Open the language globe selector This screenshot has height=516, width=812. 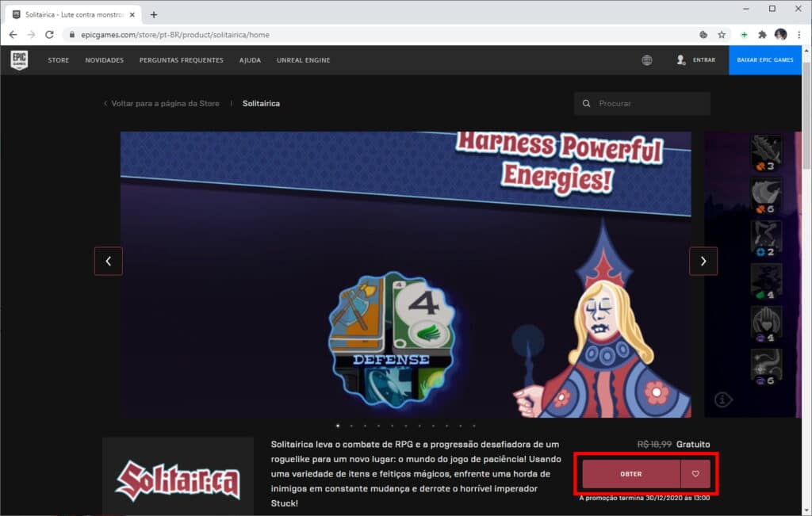(x=647, y=60)
